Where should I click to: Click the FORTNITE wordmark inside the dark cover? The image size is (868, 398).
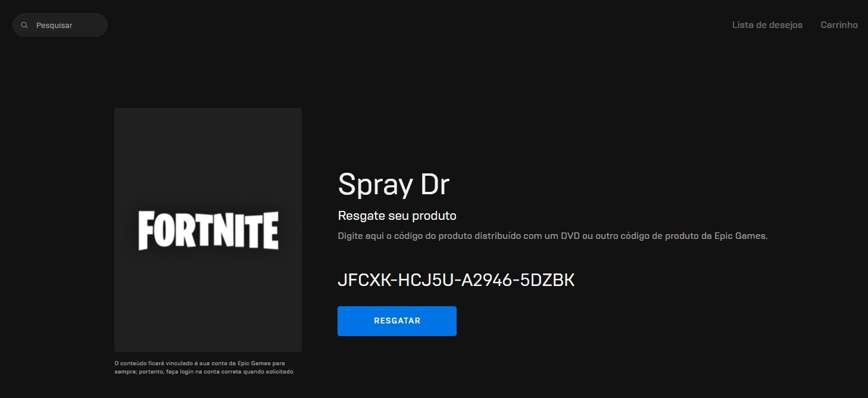[x=208, y=230]
